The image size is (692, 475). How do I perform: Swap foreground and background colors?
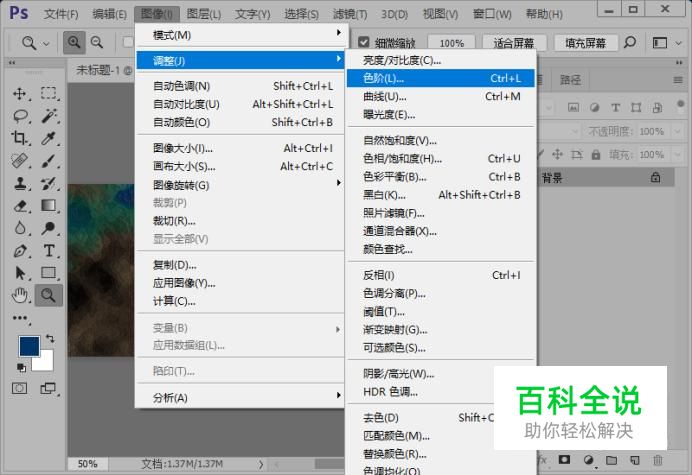pyautogui.click(x=50, y=339)
